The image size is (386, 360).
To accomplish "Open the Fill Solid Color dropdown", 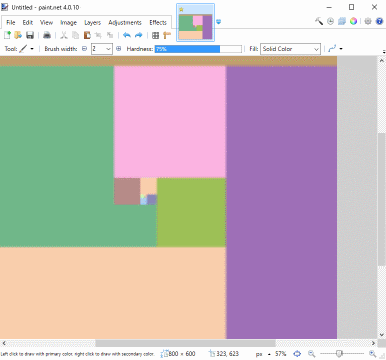I will click(290, 49).
